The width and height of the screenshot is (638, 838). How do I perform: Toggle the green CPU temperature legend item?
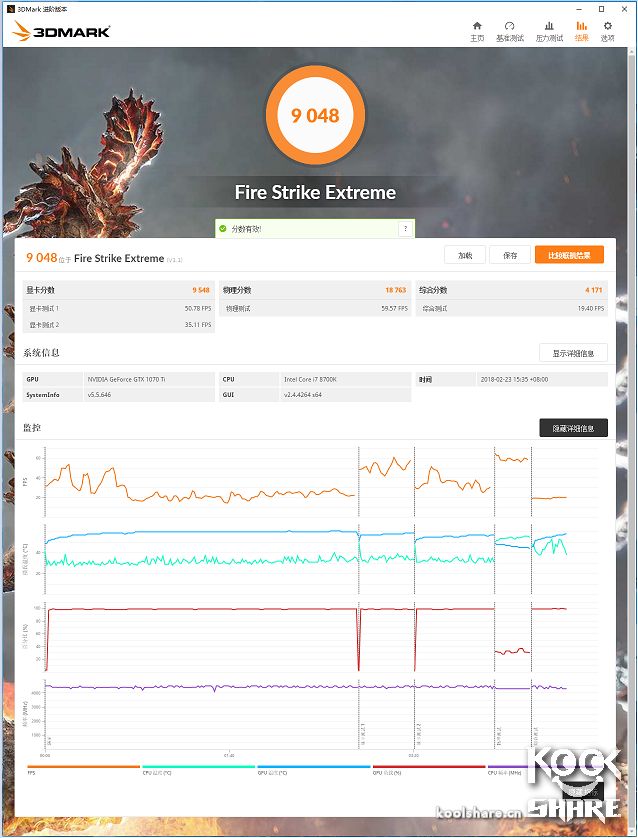click(198, 770)
